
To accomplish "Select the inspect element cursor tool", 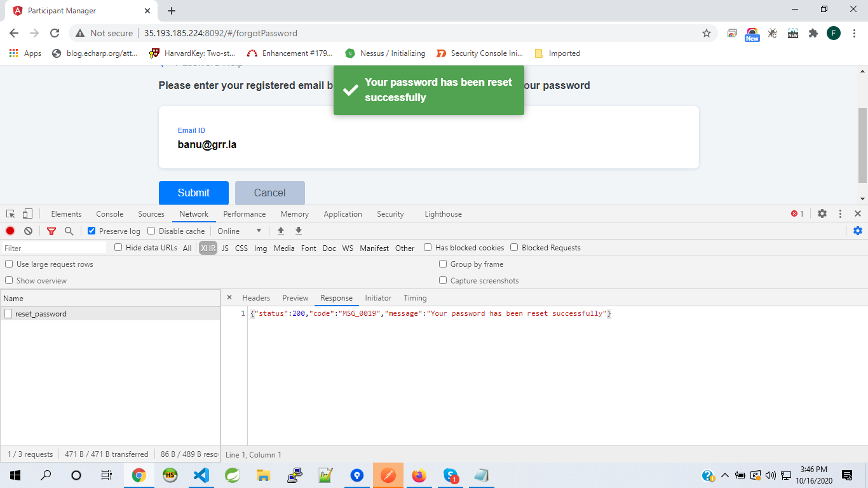I will coord(10,213).
